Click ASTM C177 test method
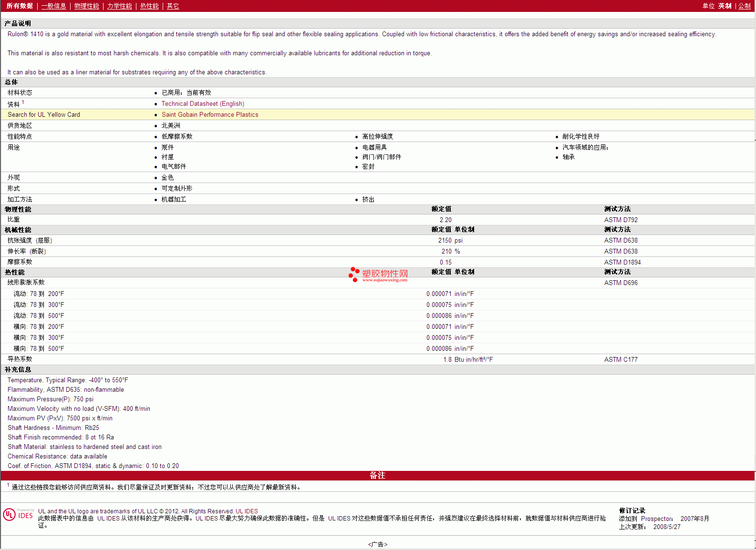 [621, 360]
